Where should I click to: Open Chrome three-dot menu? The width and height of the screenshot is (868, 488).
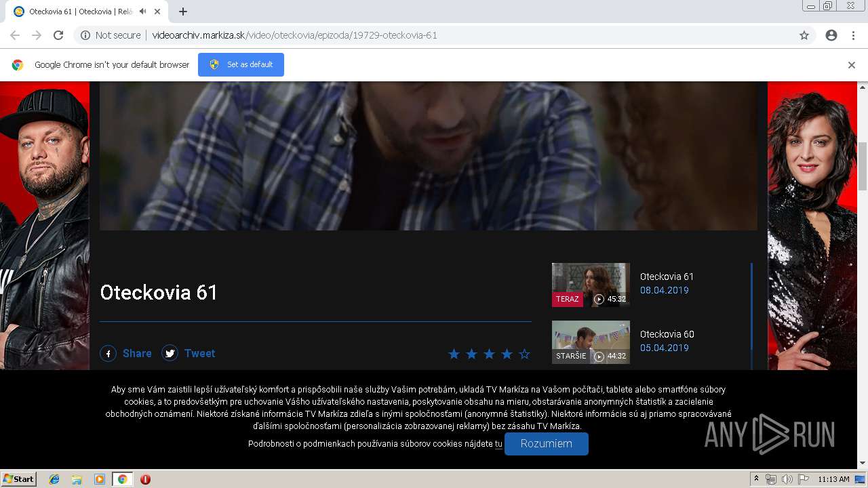pos(853,35)
